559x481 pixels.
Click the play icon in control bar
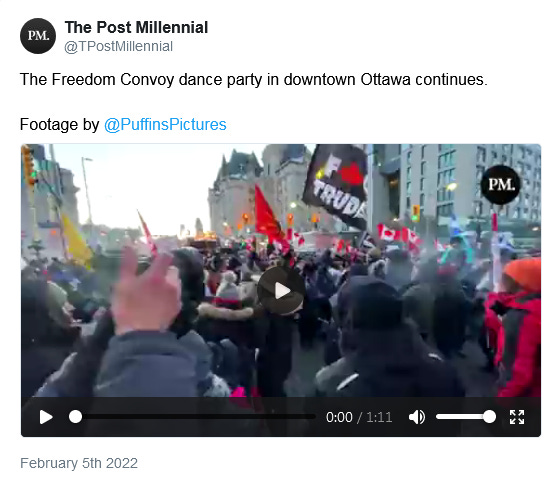[x=46, y=417]
